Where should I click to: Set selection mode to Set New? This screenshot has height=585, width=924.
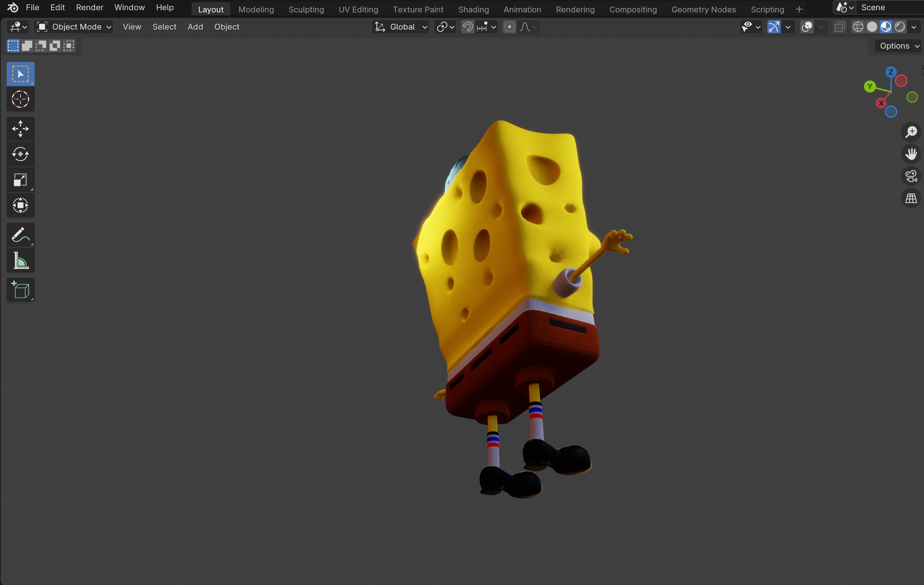coord(13,46)
